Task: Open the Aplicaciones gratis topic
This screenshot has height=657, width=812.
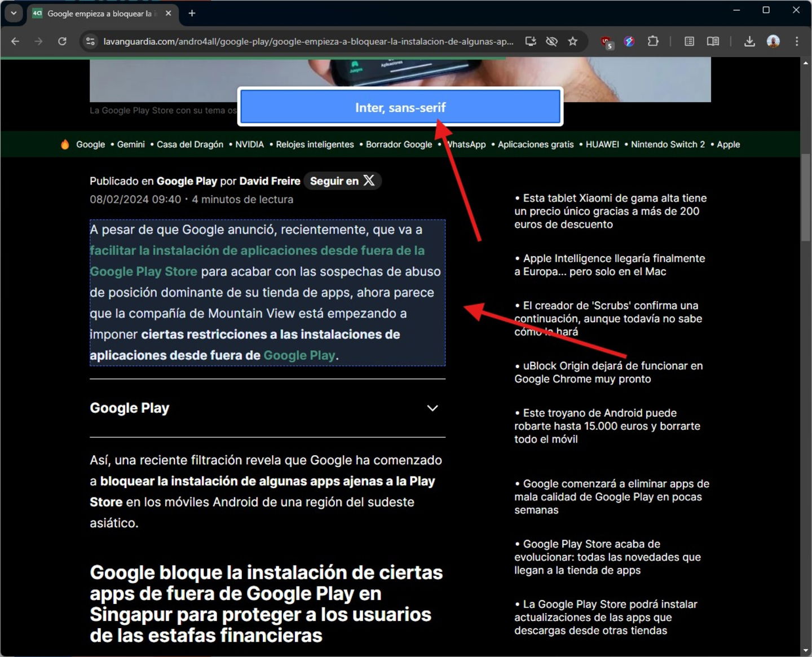Action: [536, 144]
